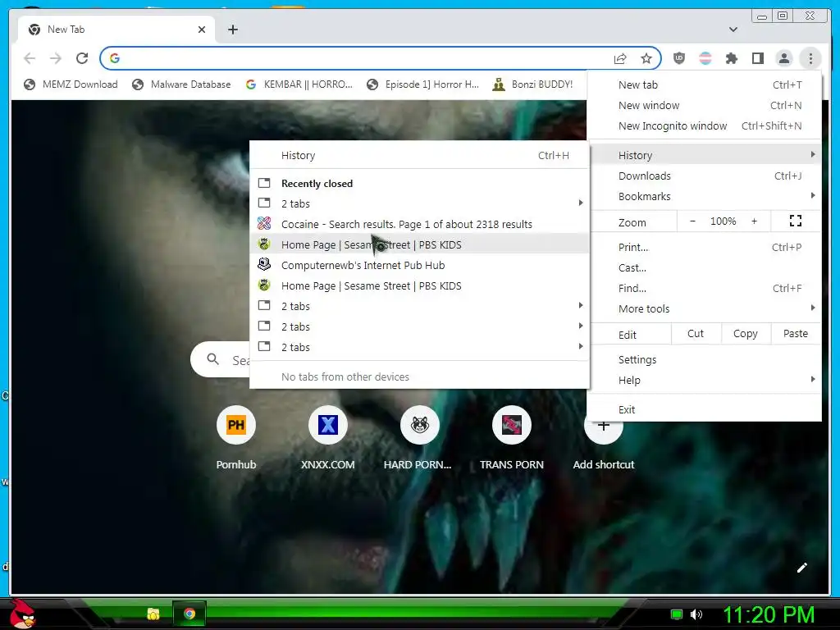
Task: Click the Angry Birds start button
Action: click(22, 614)
